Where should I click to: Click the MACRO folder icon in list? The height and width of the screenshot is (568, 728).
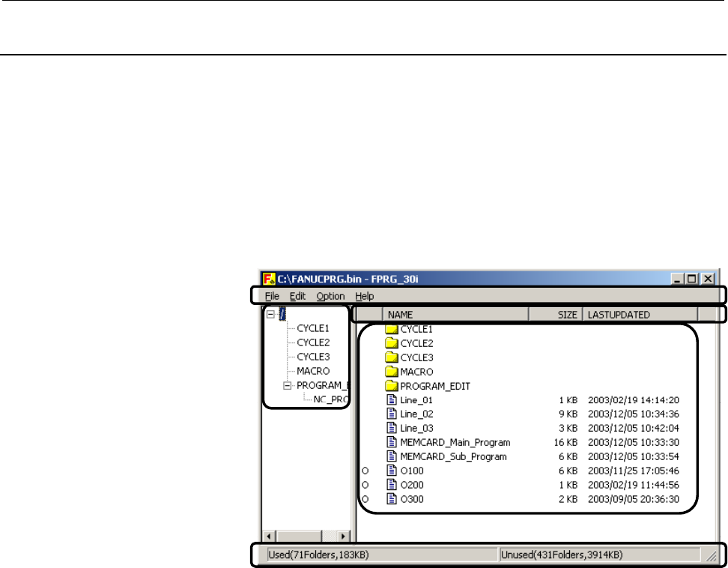(392, 372)
